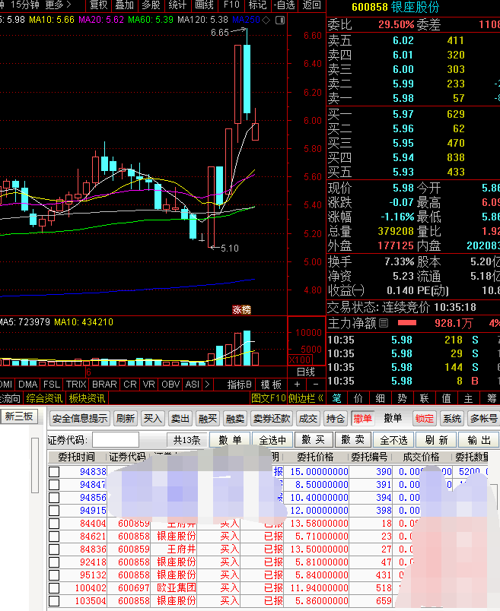The height and width of the screenshot is (611, 500).
Task: Check the box for 银座股份 order 84621
Action: click(x=54, y=537)
